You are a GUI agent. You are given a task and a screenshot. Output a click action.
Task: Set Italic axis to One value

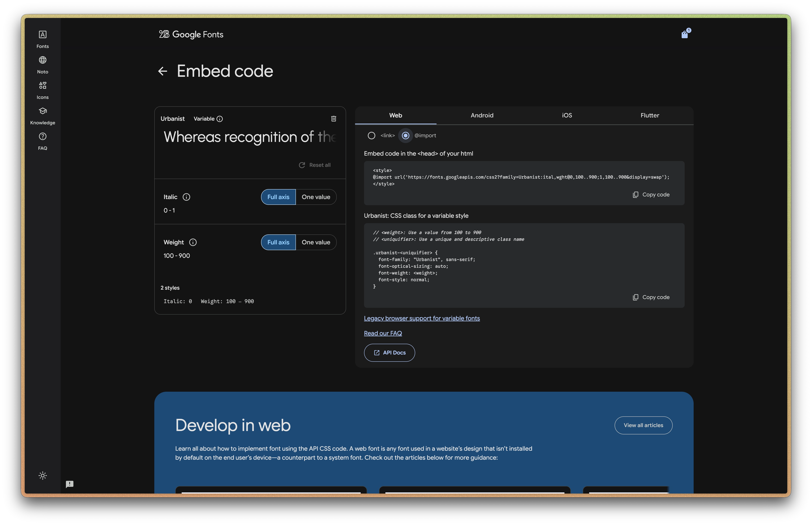click(316, 197)
